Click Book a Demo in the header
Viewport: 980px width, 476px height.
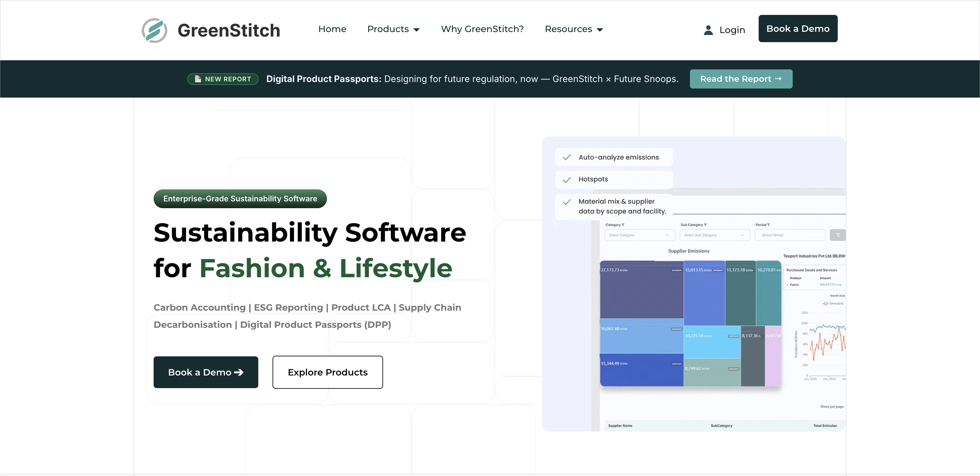tap(798, 29)
